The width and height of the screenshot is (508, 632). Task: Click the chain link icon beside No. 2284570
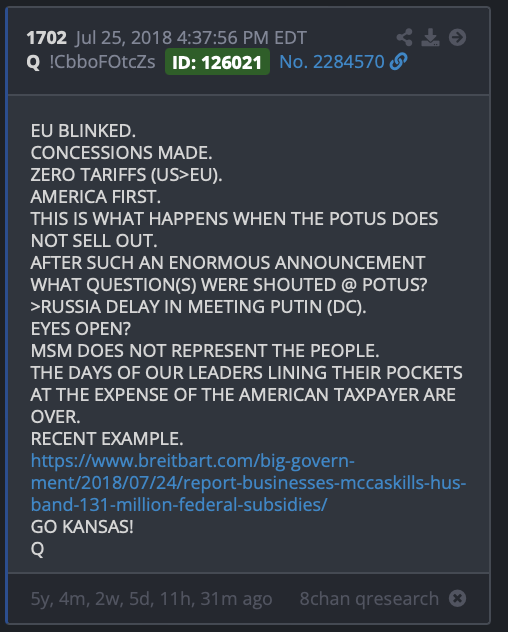(x=398, y=62)
